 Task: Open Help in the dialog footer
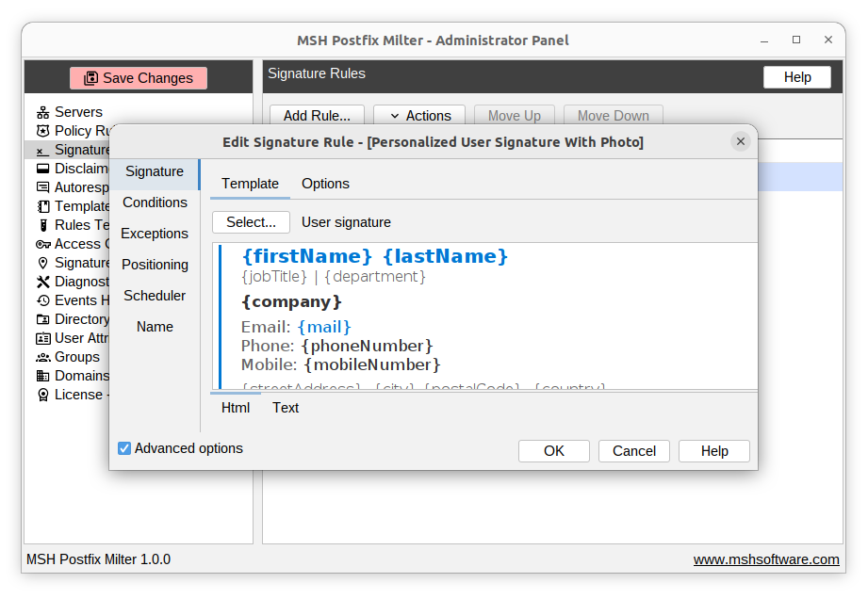pyautogui.click(x=714, y=451)
